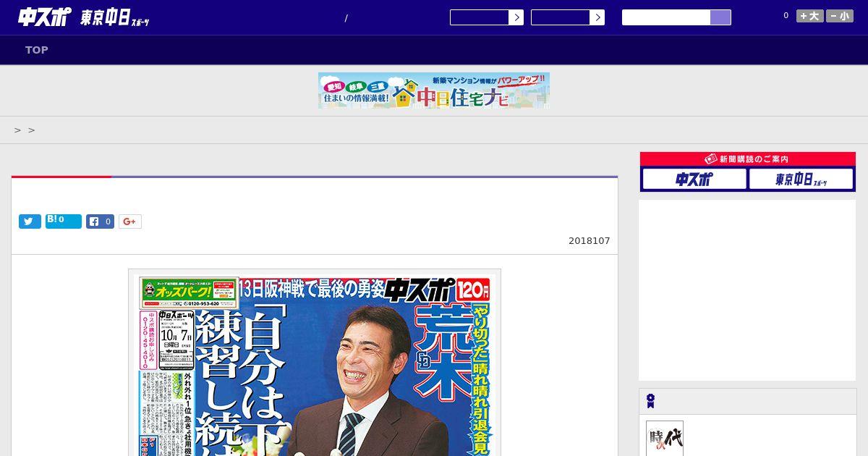Click the purple search submit button

point(720,17)
